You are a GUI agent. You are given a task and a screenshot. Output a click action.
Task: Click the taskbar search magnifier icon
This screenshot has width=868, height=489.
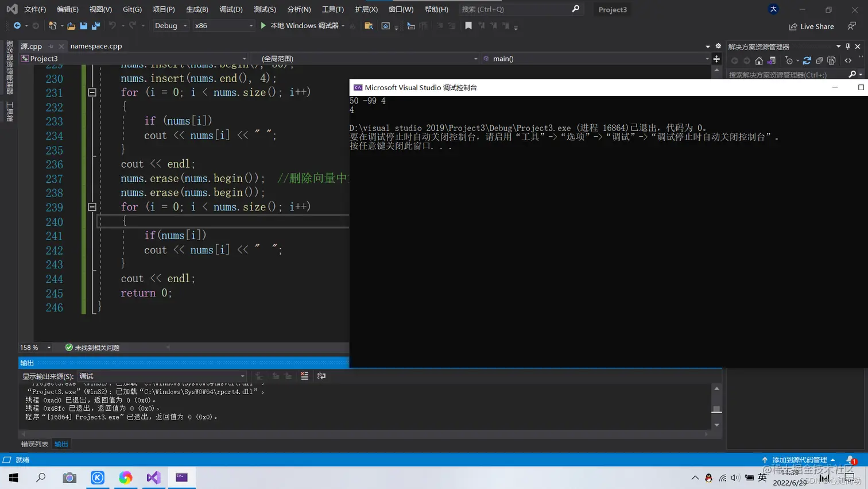click(x=41, y=478)
